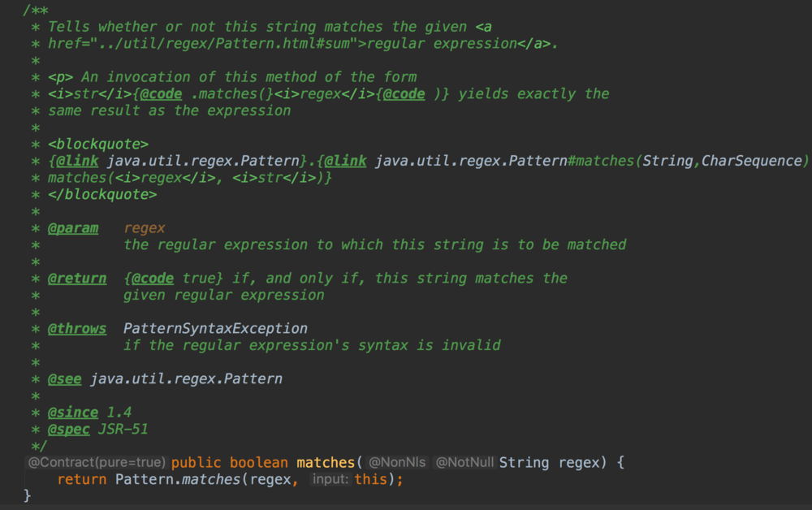This screenshot has width=812, height=510.
Task: Click java.util.regex.Pattern after the @see tag
Action: [186, 379]
